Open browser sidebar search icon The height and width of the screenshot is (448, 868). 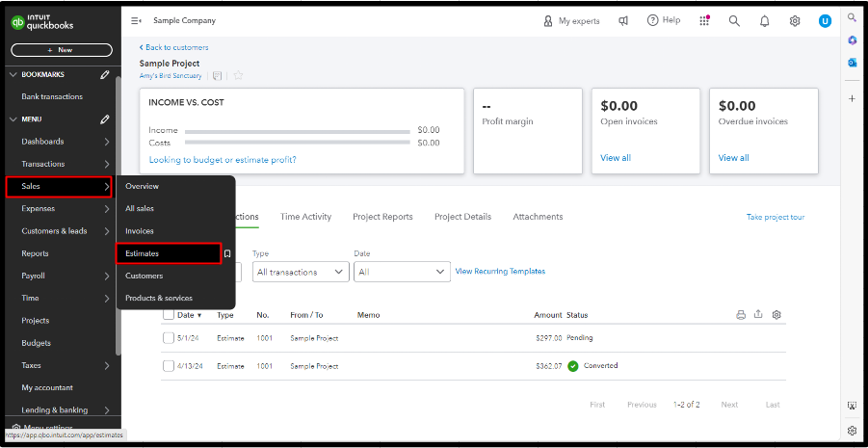point(852,17)
